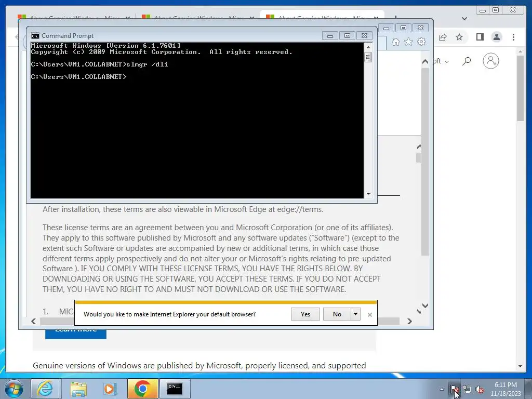Screen dimensions: 532x399
Task: Click 'Microsoft Windows [Version 6.1.7601]' line
Action: (105, 46)
